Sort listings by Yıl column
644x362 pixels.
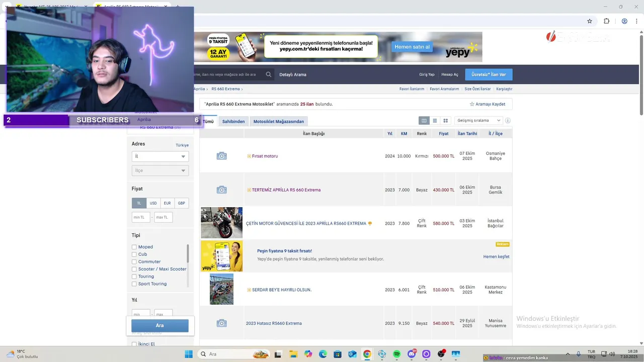click(390, 134)
